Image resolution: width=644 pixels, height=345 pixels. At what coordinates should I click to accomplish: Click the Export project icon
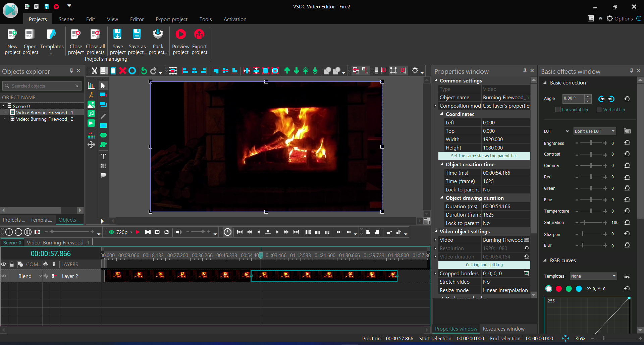pos(199,35)
